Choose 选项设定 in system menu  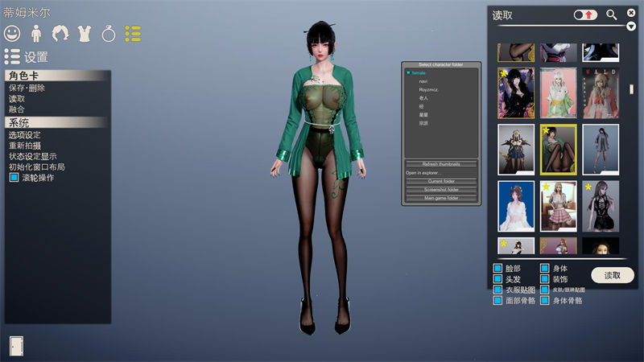point(24,134)
